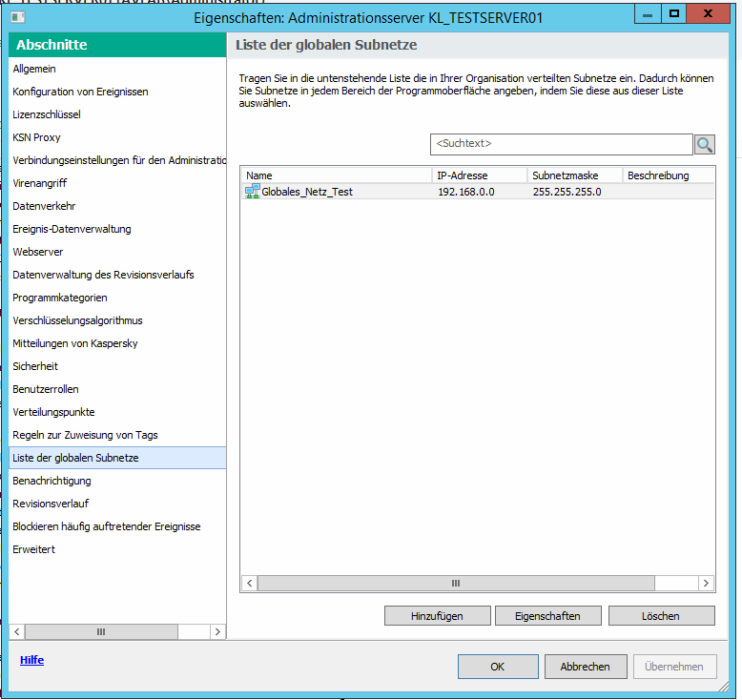Image resolution: width=742 pixels, height=700 pixels.
Task: Open Konfiguration von Ereignissen section
Action: click(80, 92)
